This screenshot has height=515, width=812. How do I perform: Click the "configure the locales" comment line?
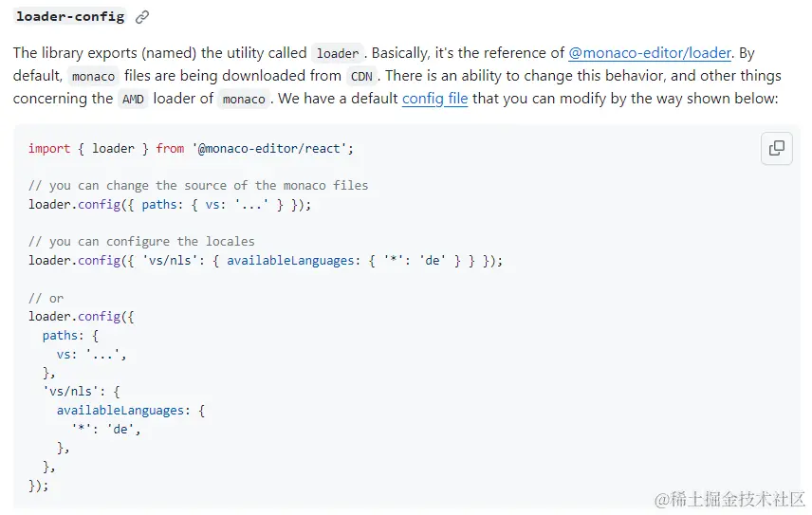click(141, 241)
